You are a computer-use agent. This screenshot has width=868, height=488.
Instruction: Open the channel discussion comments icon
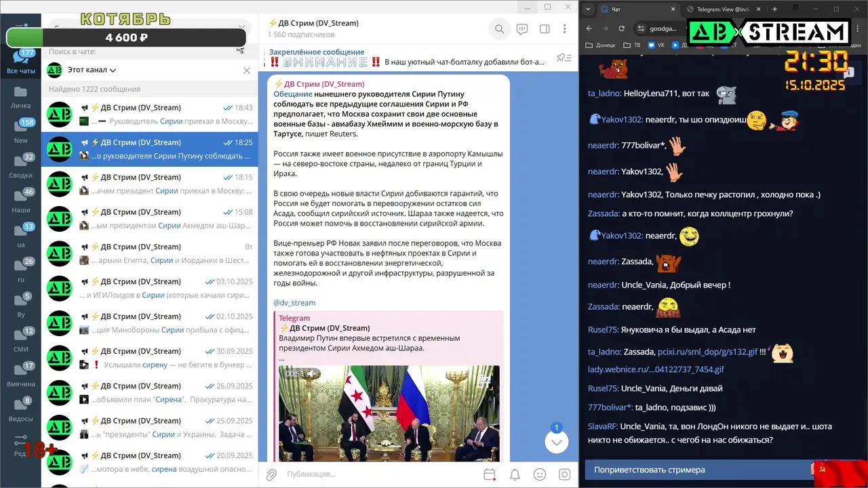pyautogui.click(x=522, y=29)
